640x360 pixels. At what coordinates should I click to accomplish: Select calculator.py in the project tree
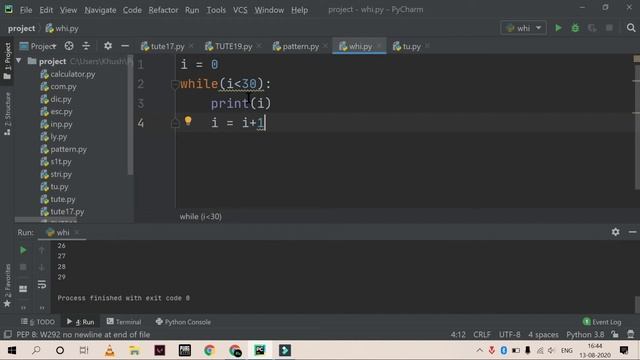[x=68, y=74]
